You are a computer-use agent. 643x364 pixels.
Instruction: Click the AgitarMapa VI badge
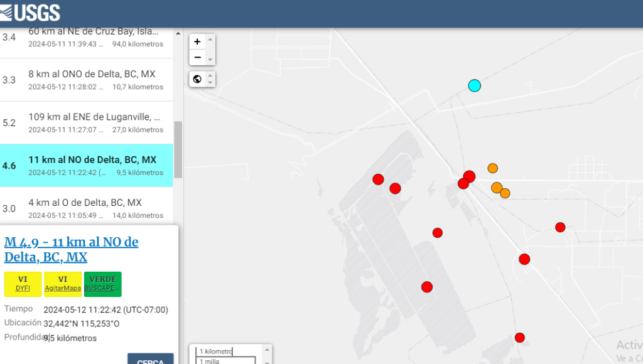pyautogui.click(x=63, y=284)
